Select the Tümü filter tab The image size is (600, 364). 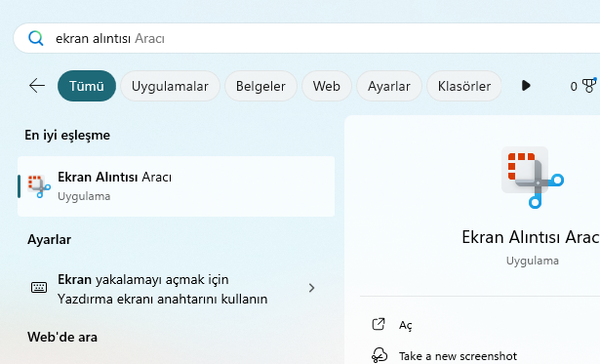pyautogui.click(x=87, y=86)
